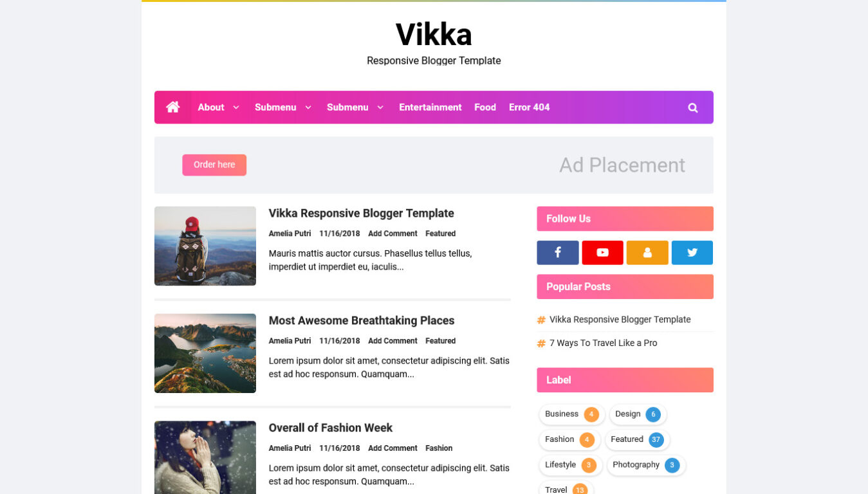Open the Food menu item
This screenshot has width=868, height=494.
tap(485, 107)
